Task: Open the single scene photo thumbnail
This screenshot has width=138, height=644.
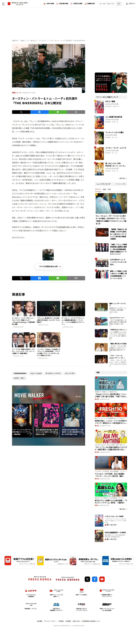Action: (x=48, y=255)
